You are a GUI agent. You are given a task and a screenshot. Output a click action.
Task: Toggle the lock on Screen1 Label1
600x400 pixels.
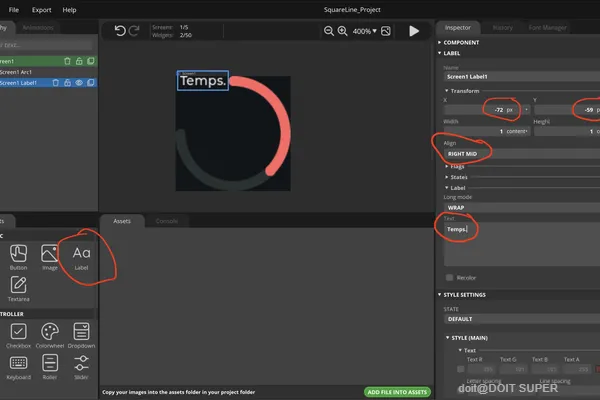click(67, 83)
